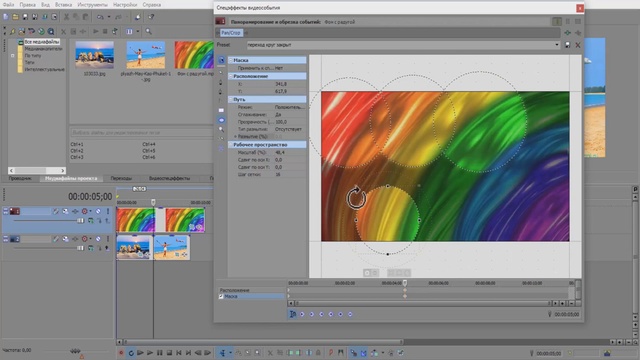Click the keyframe diamond on Маска row

pyautogui.click(x=405, y=296)
